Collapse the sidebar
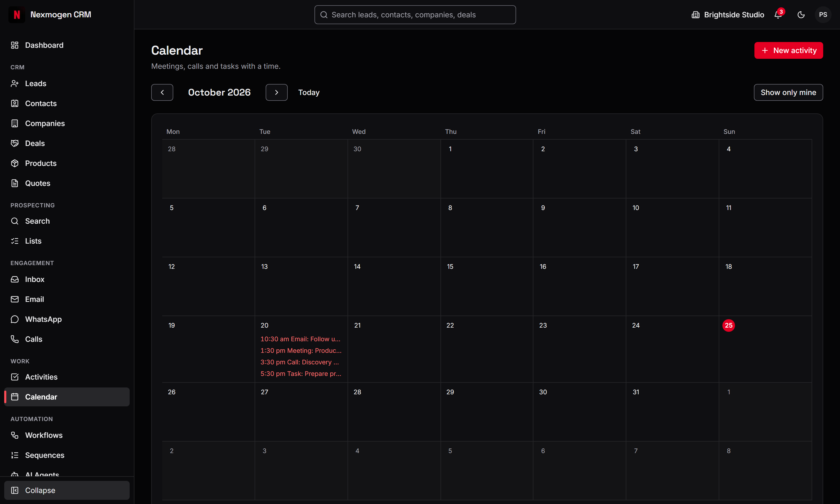 (67, 490)
